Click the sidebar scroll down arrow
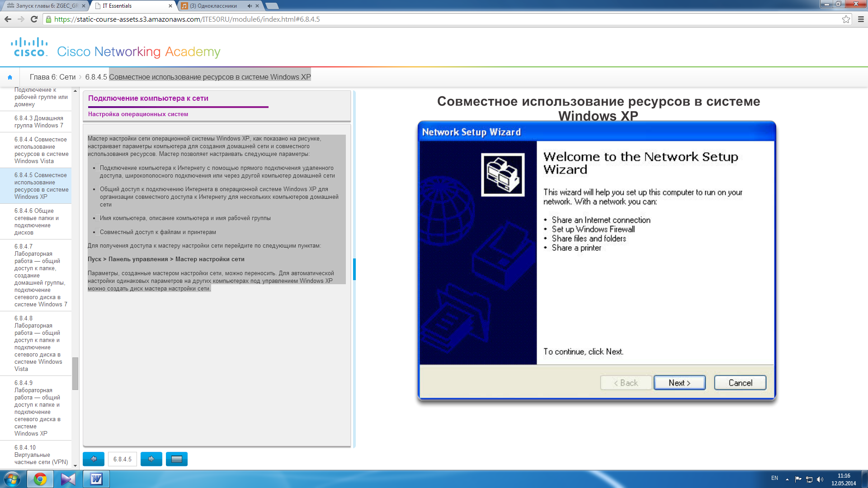868x488 pixels. pos(75,466)
